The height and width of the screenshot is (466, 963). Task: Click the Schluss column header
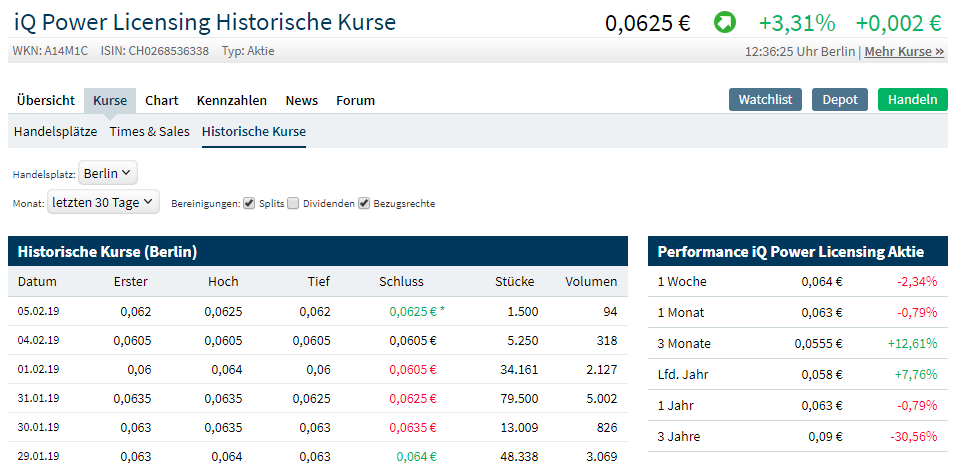402,281
